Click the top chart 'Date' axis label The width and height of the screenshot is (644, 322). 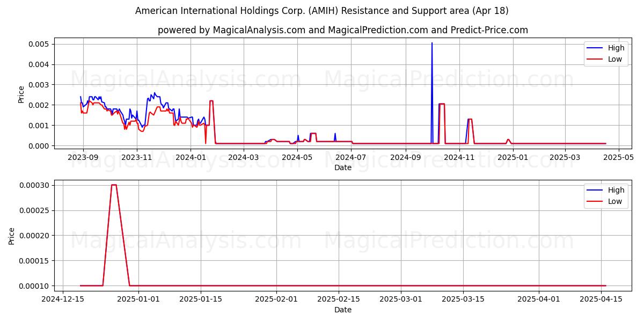tap(343, 167)
